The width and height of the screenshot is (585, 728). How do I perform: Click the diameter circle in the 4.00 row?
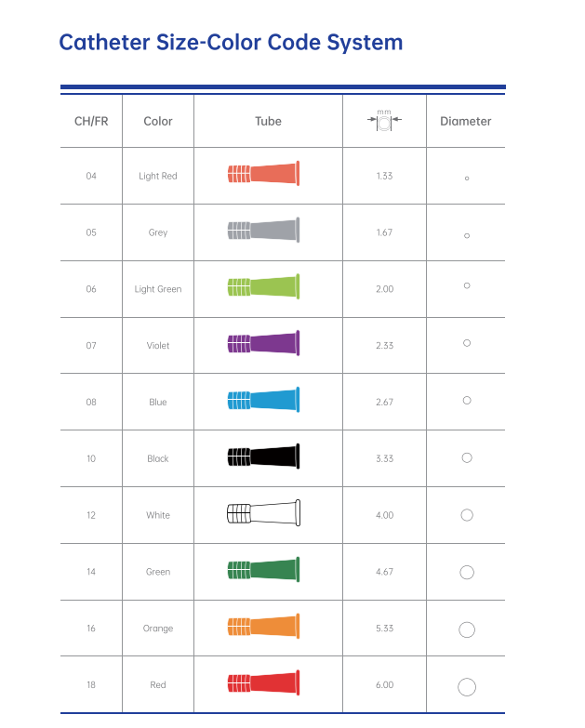click(x=467, y=515)
